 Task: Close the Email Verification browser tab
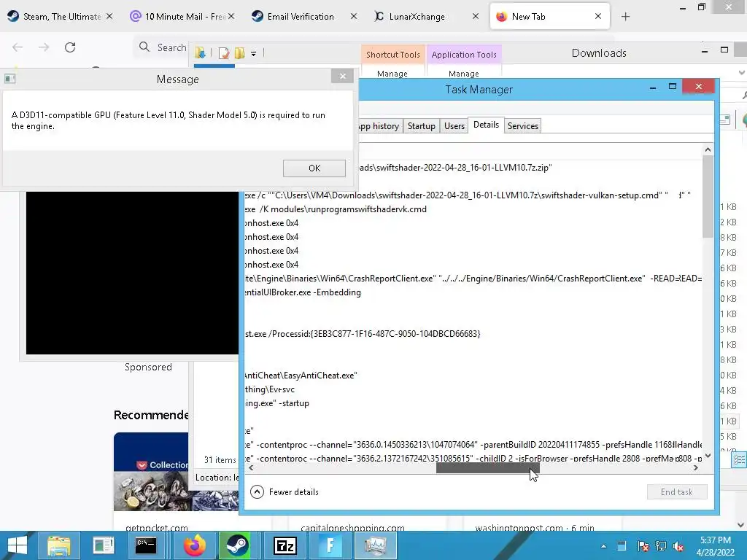click(353, 16)
